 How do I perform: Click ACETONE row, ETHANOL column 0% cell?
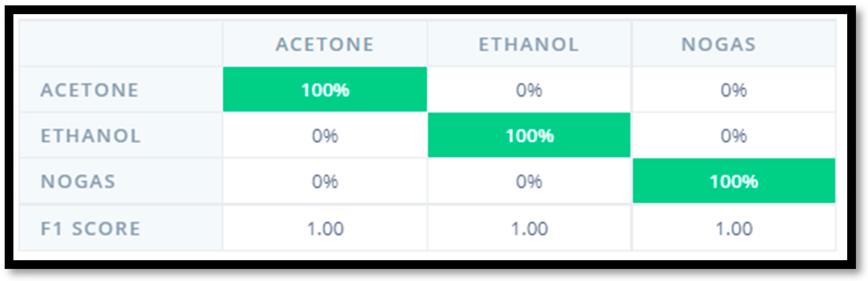[x=529, y=90]
